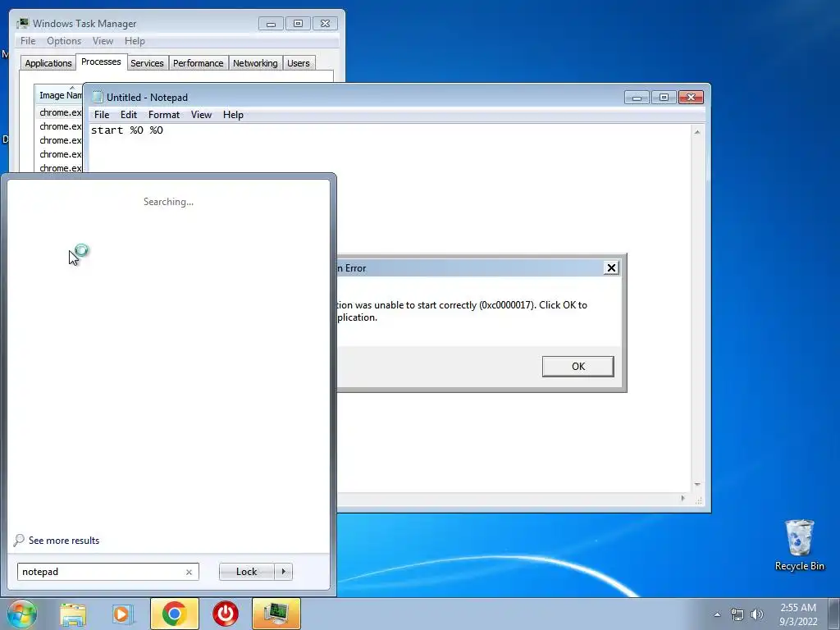This screenshot has height=630, width=840.
Task: Switch to the Networking tab
Action: coord(256,63)
